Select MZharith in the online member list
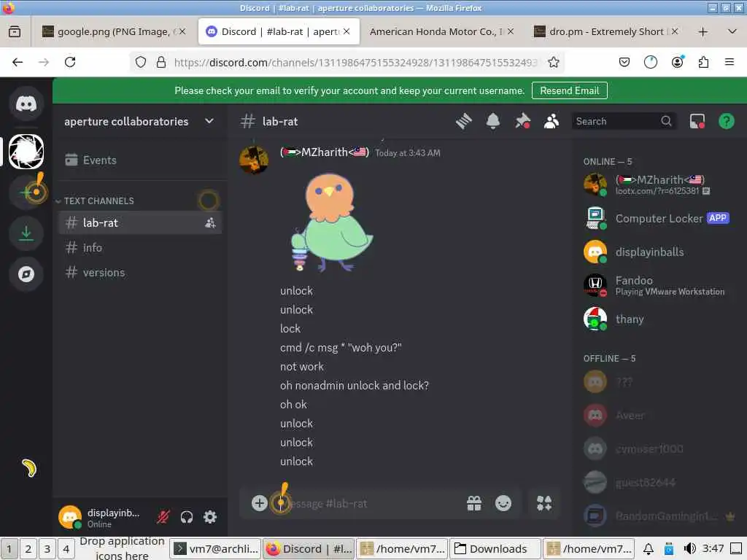747x560 pixels. point(659,184)
